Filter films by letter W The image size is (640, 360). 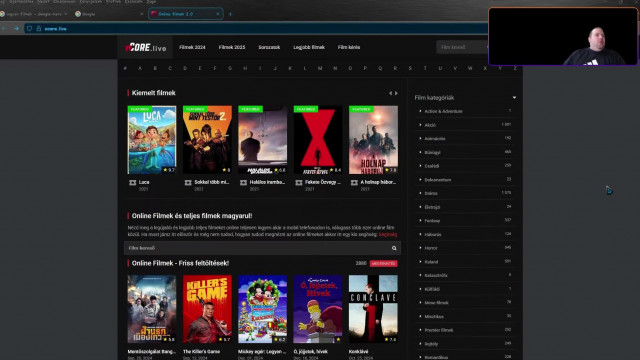coord(470,68)
